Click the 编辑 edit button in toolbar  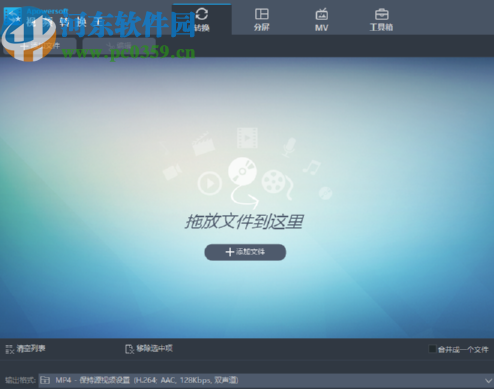(119, 46)
